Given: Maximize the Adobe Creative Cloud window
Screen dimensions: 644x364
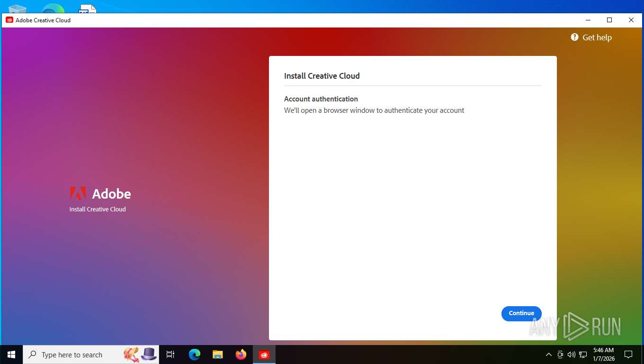Looking at the screenshot, I should point(609,20).
